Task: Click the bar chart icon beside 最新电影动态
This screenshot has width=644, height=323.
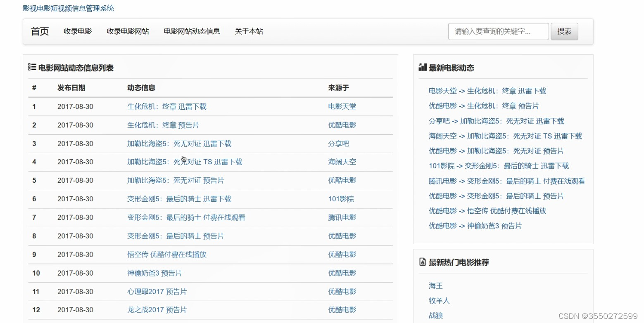Action: tap(422, 67)
